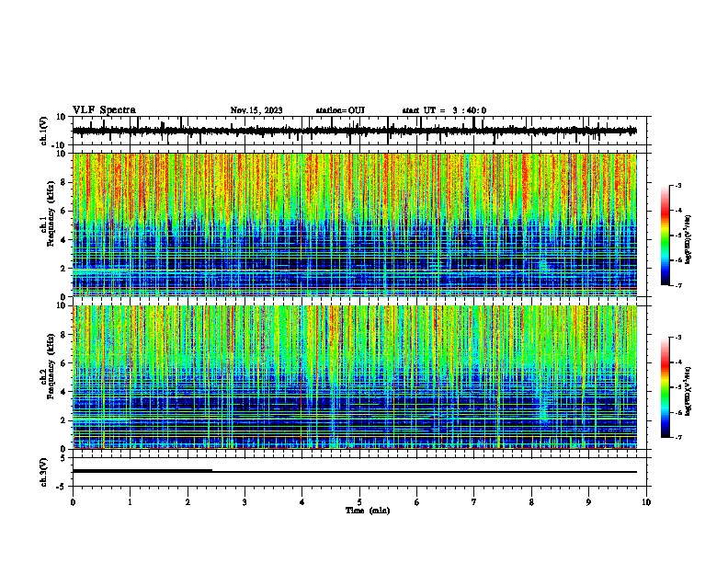Click time axis tick label '9'
Image resolution: width=728 pixels, height=563 pixels.
point(588,502)
